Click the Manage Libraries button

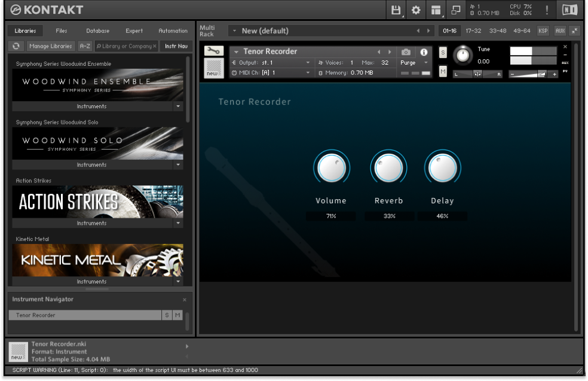51,46
